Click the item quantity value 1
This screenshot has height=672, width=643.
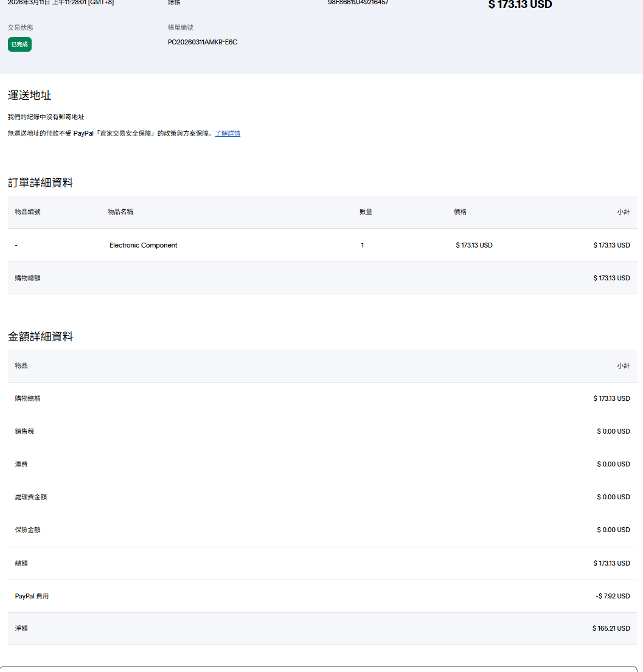click(x=363, y=245)
